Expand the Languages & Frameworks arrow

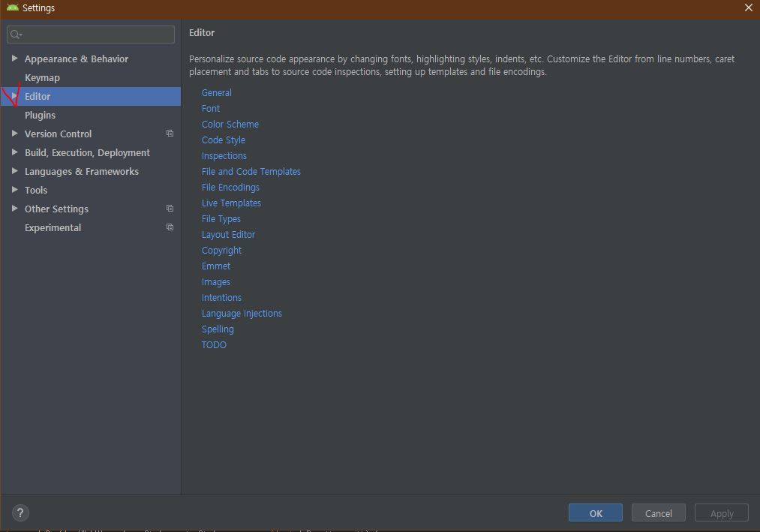pos(14,171)
